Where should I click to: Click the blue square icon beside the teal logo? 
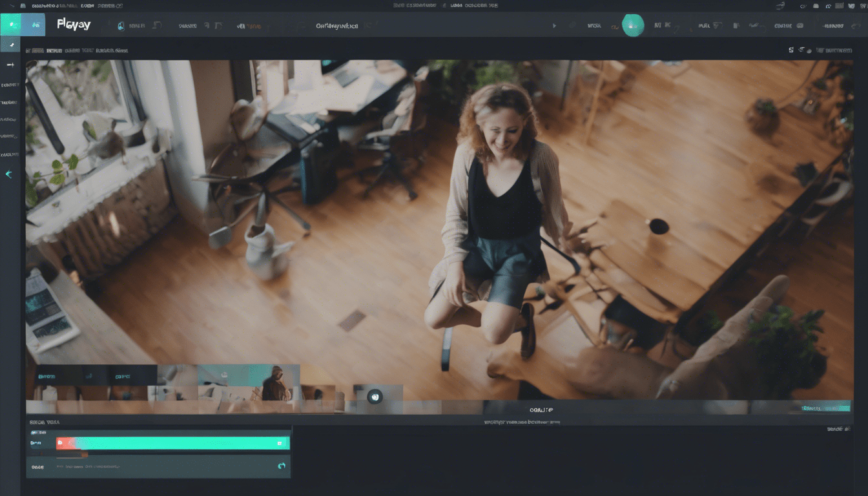(34, 25)
